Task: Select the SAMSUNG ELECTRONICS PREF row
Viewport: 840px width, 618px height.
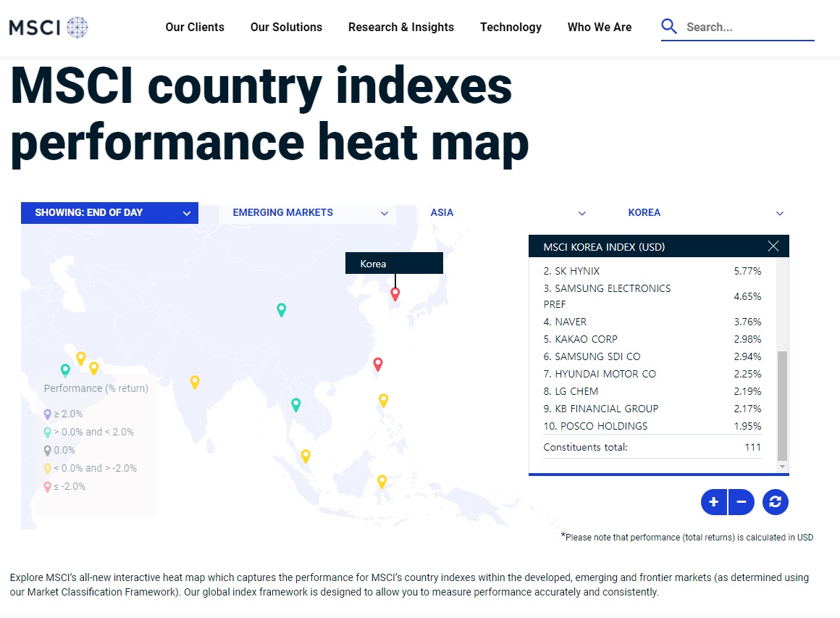Action: click(652, 296)
